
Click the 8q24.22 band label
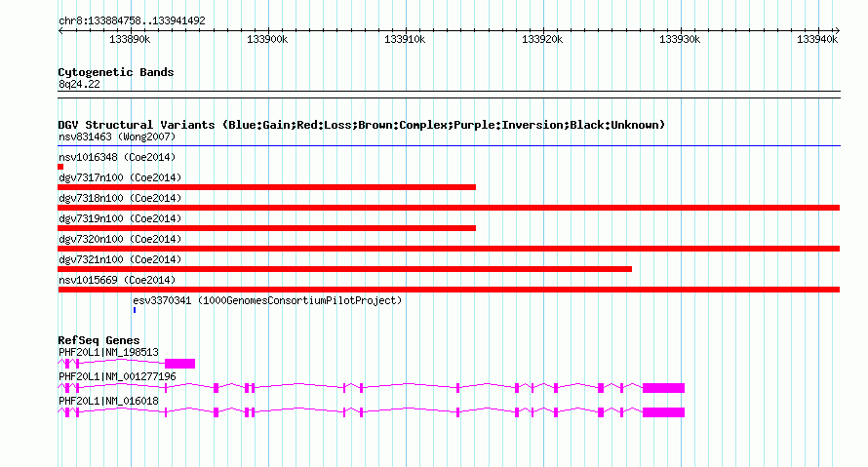point(79,84)
